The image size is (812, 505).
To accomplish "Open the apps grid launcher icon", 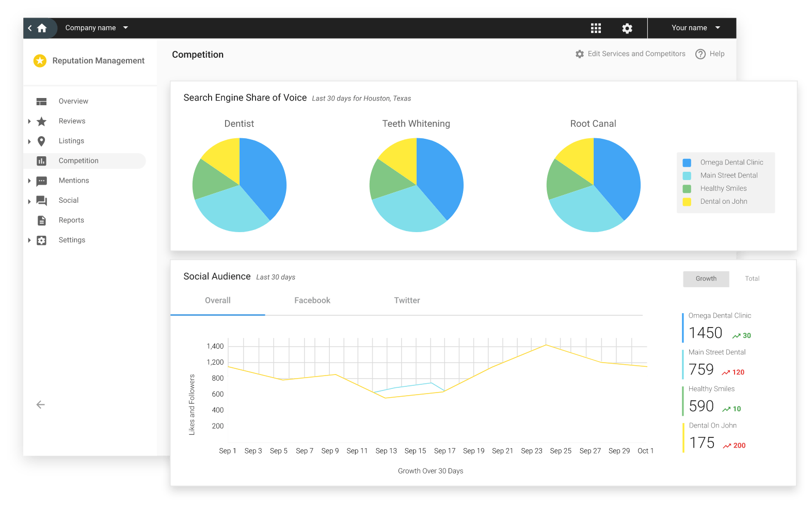I will [596, 28].
